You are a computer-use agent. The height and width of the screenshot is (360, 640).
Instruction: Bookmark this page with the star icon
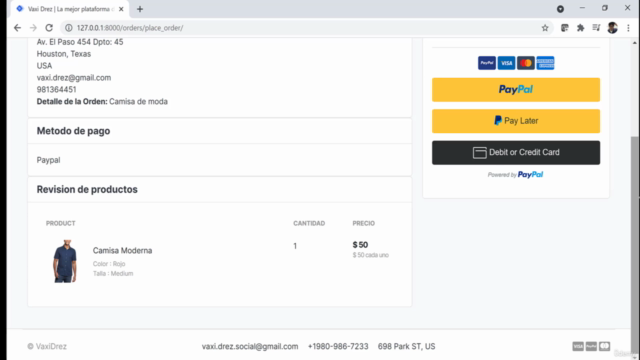pyautogui.click(x=545, y=28)
